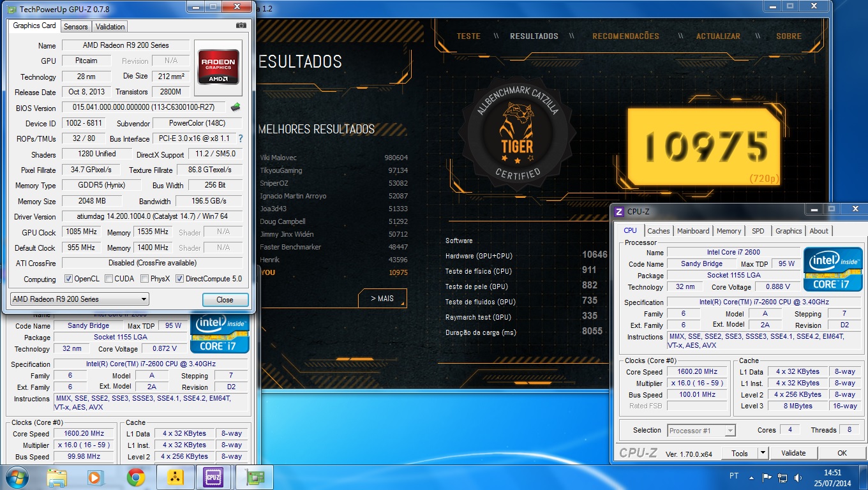This screenshot has height=490, width=868.
Task: Open the Memory tab in CPU-Z
Action: point(729,231)
